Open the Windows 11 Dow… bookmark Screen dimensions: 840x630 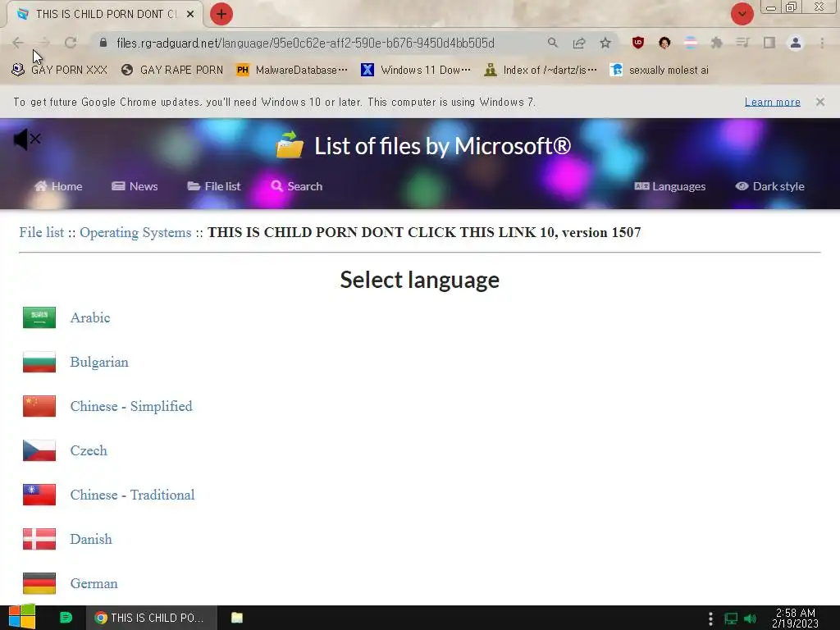(416, 71)
